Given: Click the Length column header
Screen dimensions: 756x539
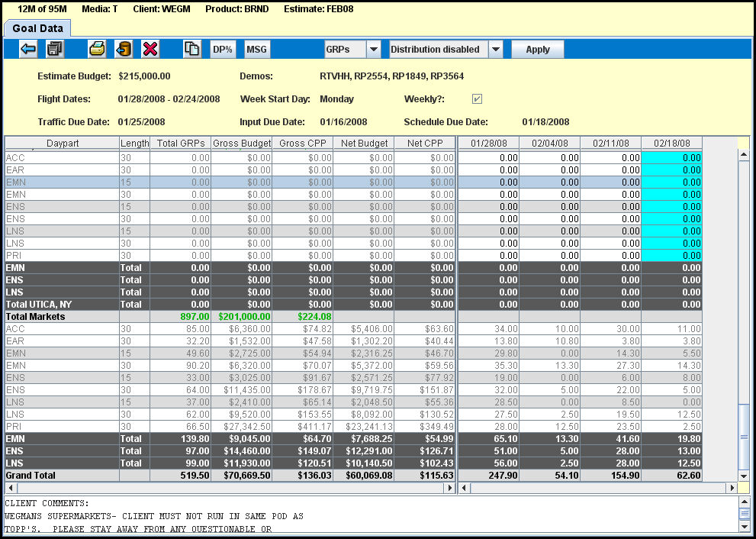Looking at the screenshot, I should 135,144.
